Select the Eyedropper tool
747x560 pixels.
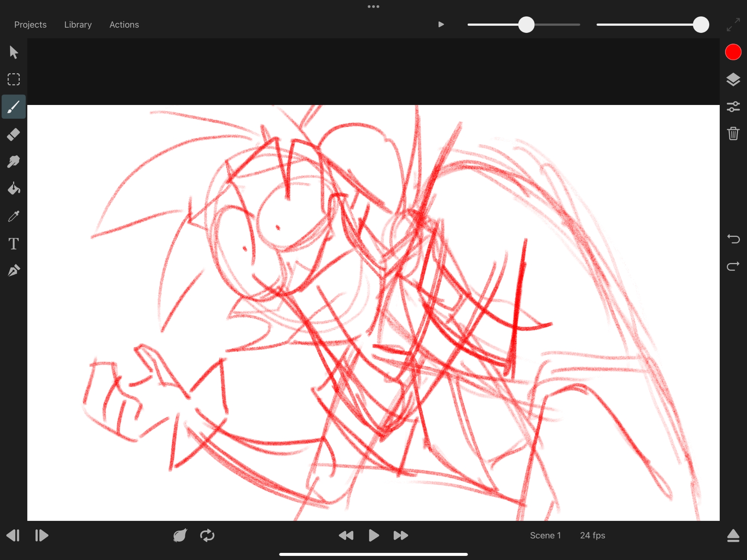click(x=14, y=216)
